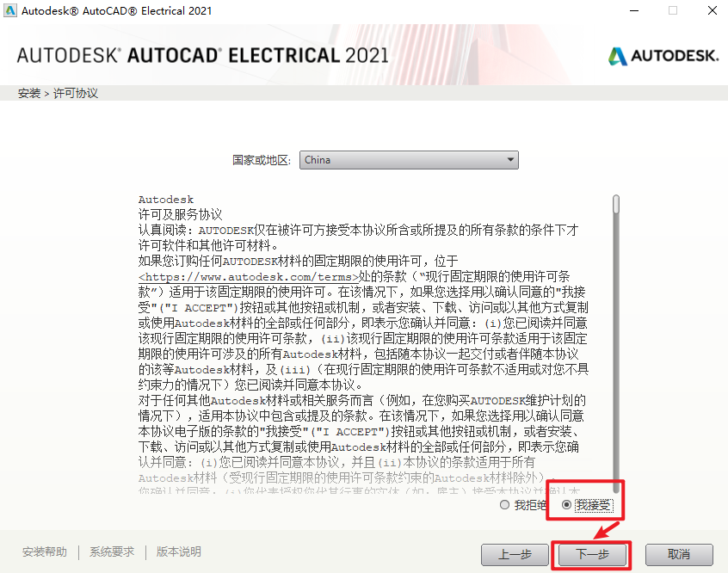Cancel installation with 取消 button
The height and width of the screenshot is (573, 728).
point(679,554)
